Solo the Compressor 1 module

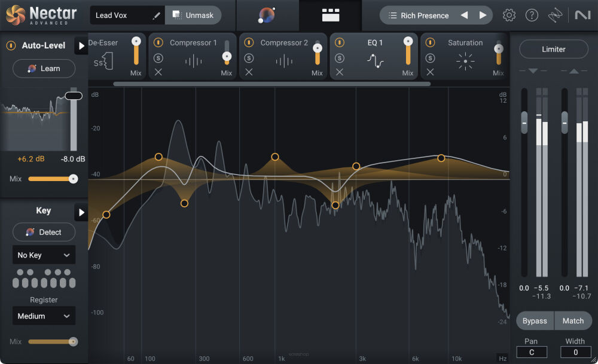click(158, 58)
